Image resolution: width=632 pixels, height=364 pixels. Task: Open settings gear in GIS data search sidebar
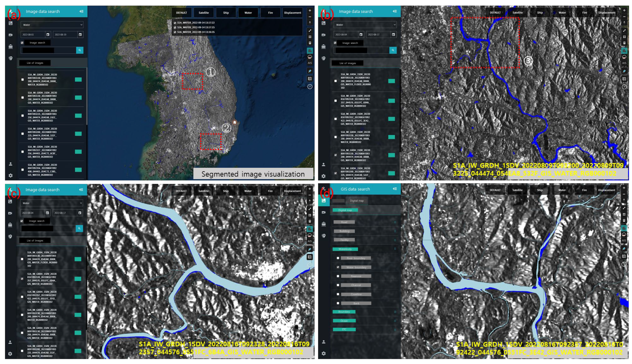click(323, 353)
